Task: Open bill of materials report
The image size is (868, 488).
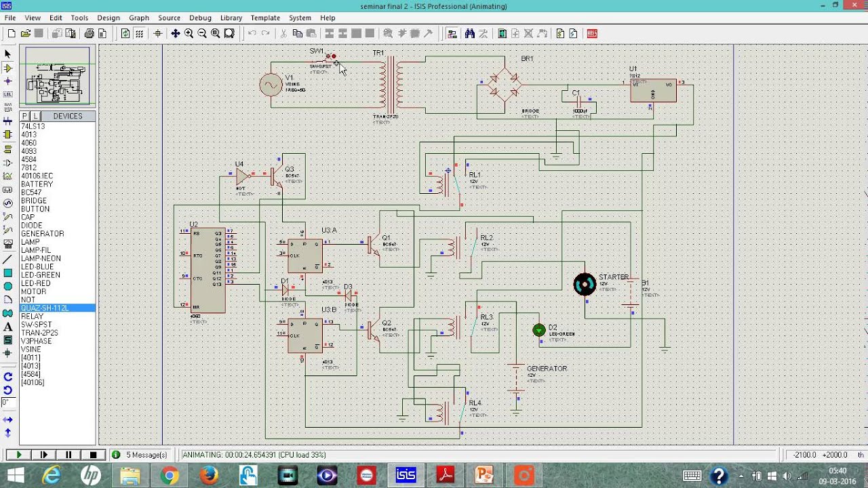Action: pyautogui.click(x=560, y=33)
